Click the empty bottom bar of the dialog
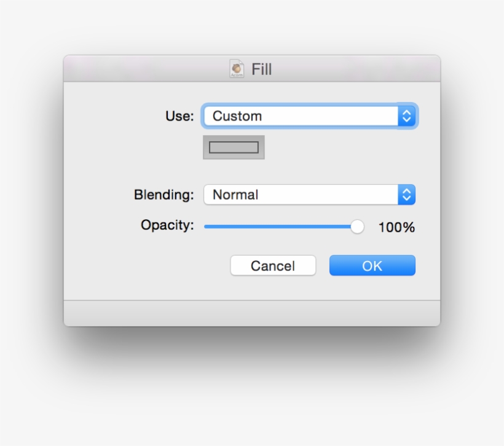Screen dimensions: 504x446 252,313
